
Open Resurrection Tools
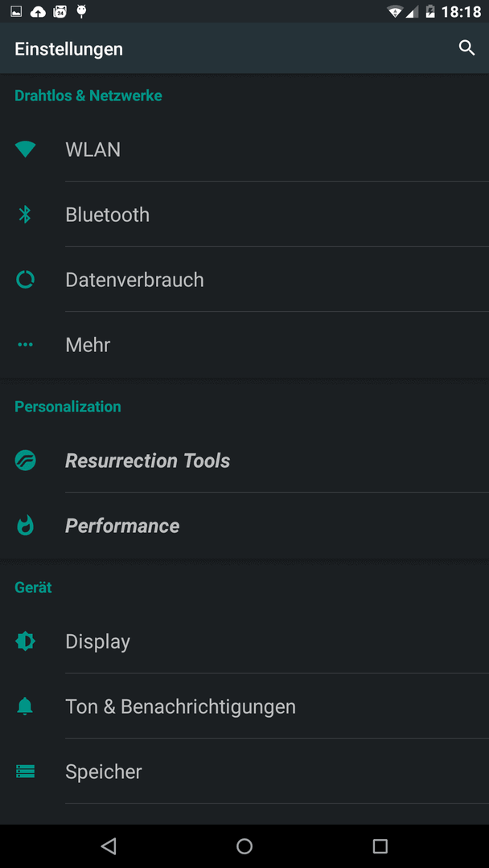click(x=244, y=461)
